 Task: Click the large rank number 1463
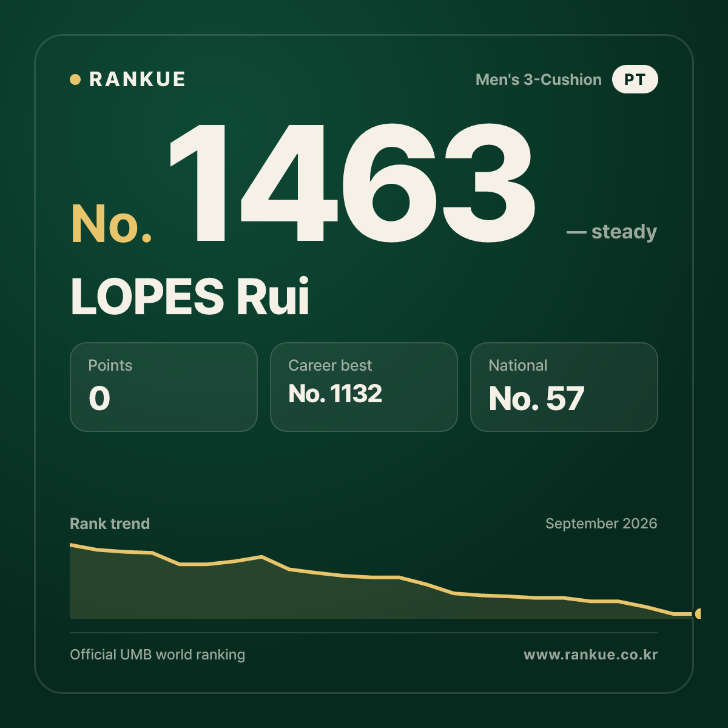352,183
